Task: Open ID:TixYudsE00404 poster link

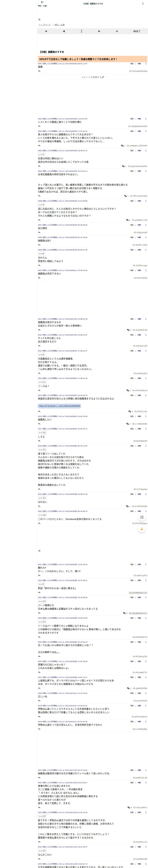Action: coord(138,71)
